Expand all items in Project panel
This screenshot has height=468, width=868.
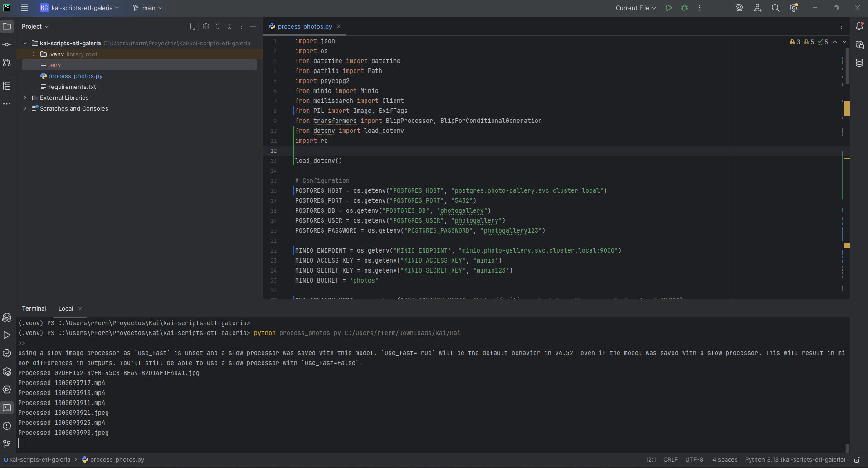(218, 26)
